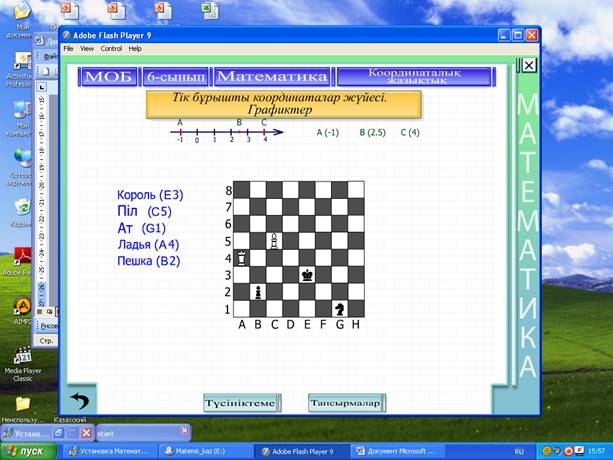Close the lesson with the X icon
613x460 pixels.
(529, 66)
